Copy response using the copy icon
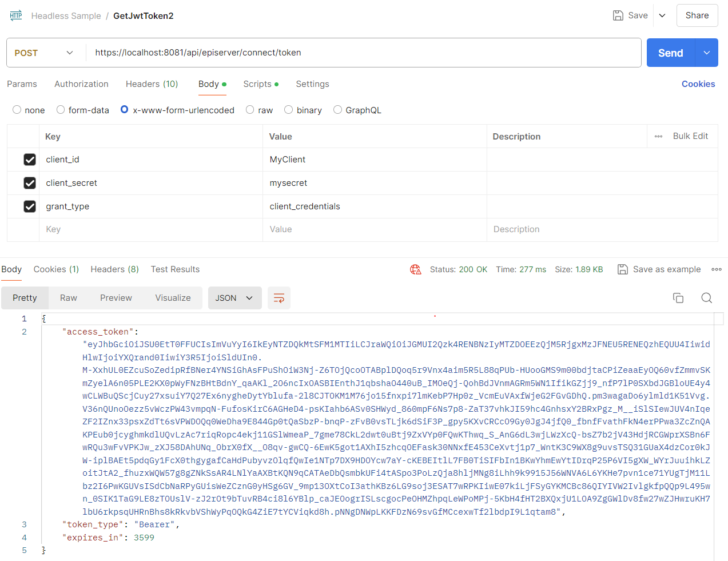The image size is (728, 561). coord(678,298)
